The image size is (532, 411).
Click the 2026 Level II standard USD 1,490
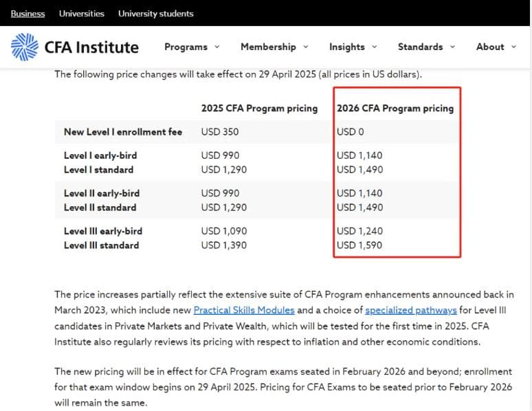coord(359,208)
